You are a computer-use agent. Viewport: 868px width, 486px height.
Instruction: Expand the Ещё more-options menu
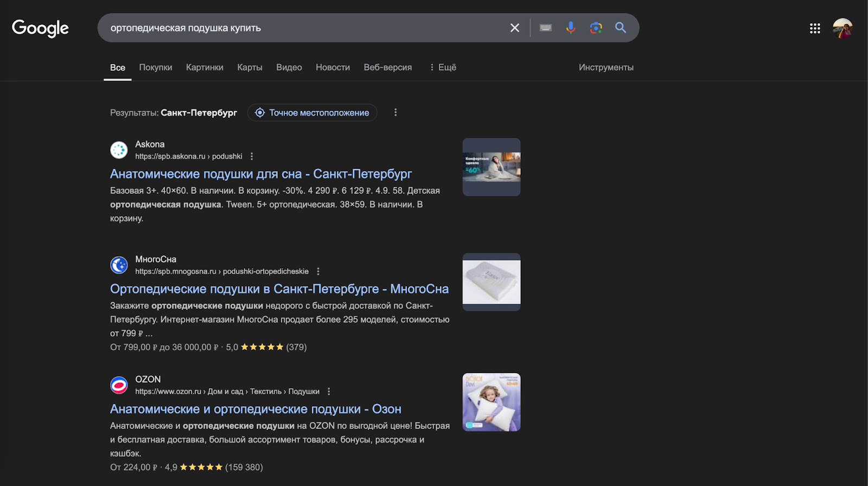tap(443, 67)
